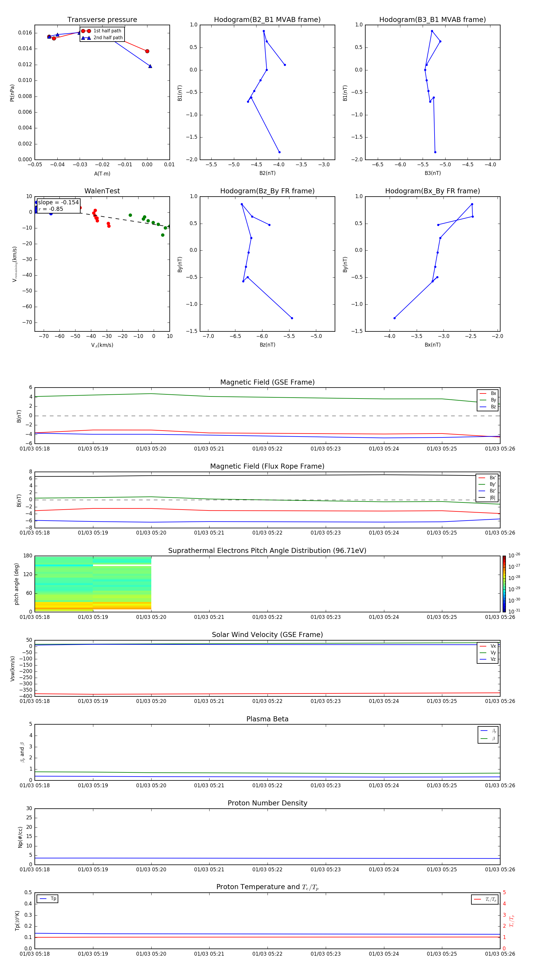Click the Te/Tp legend box
Image resolution: width=535 pixels, height=980 pixels.
485,900
